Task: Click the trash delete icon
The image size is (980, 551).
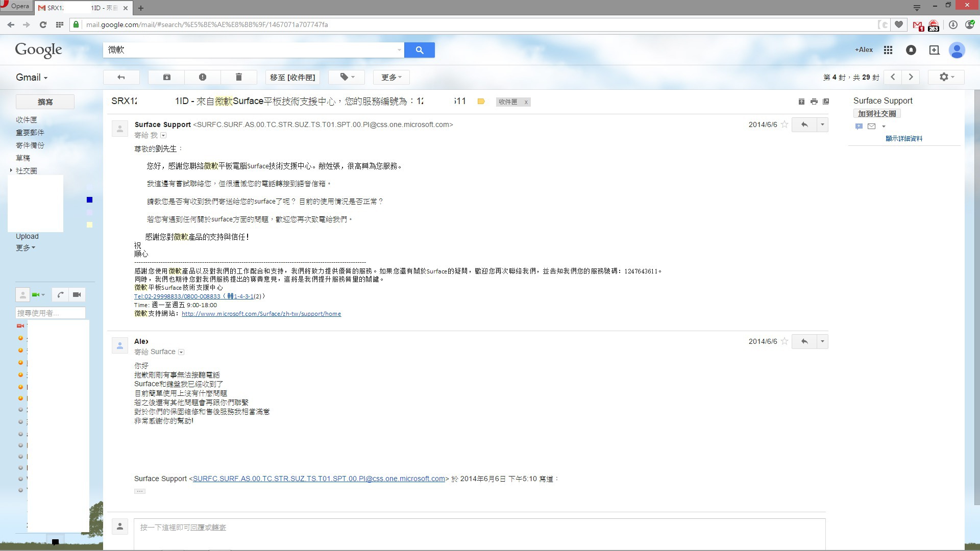Action: (x=238, y=77)
